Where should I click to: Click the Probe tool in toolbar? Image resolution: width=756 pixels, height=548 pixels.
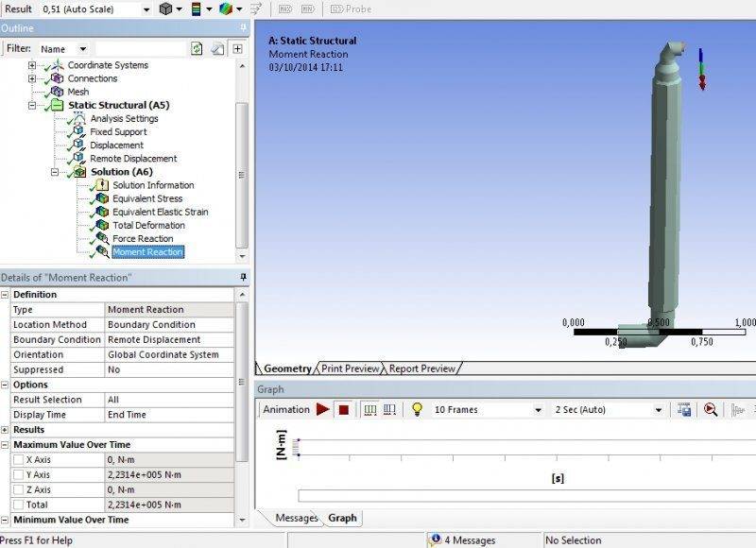(x=350, y=9)
